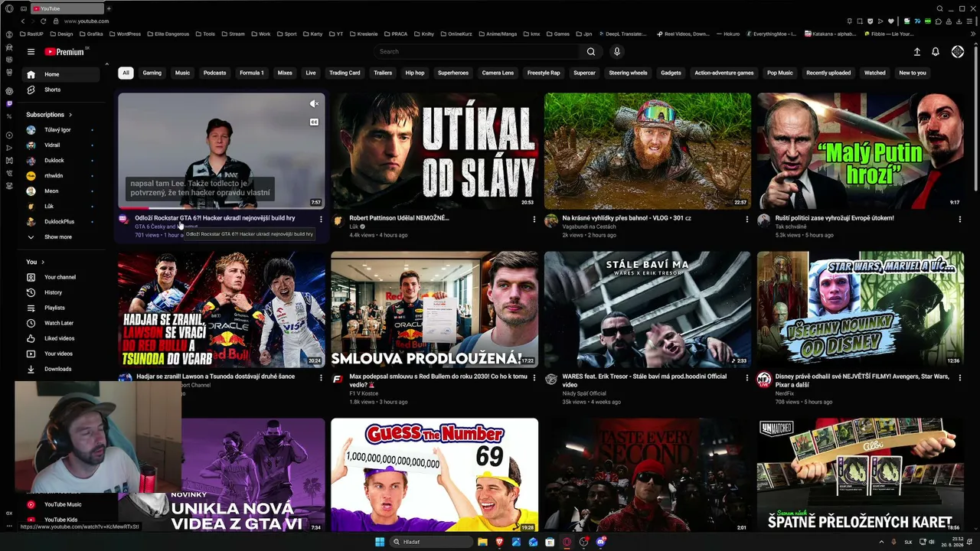Open Your channel in the sidebar
980x551 pixels.
click(61, 277)
